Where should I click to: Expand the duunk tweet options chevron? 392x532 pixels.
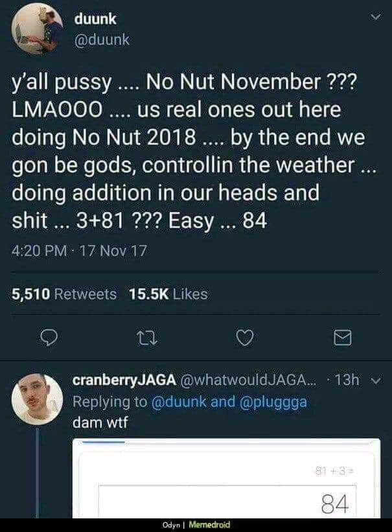pos(371,20)
